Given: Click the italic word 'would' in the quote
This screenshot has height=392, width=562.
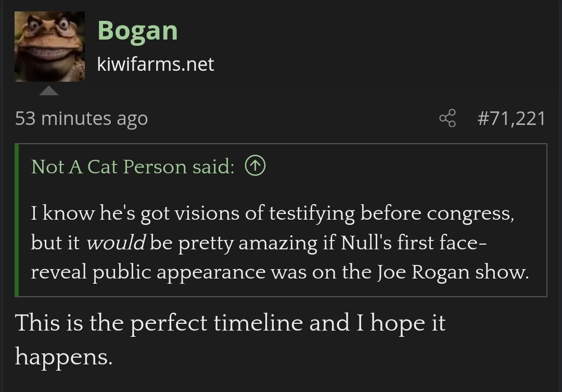Looking at the screenshot, I should [115, 244].
